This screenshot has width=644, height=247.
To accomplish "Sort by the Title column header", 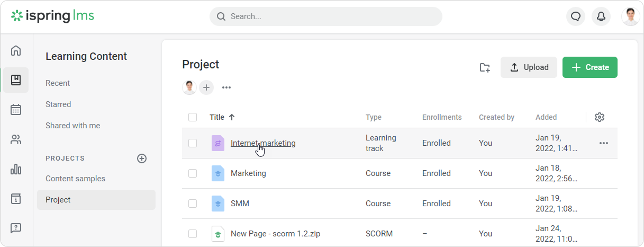I will (x=217, y=117).
